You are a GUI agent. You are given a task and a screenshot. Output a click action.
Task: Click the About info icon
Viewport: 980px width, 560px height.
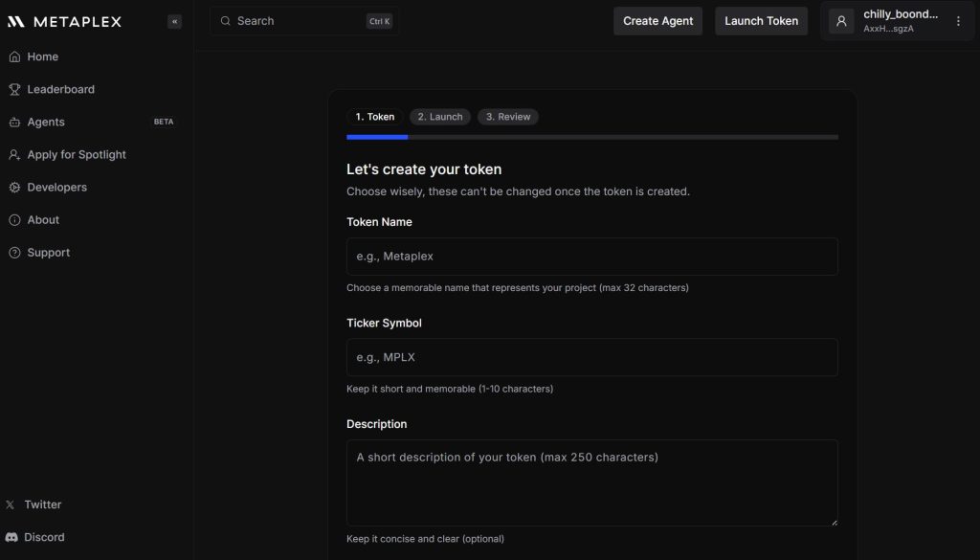(x=14, y=220)
